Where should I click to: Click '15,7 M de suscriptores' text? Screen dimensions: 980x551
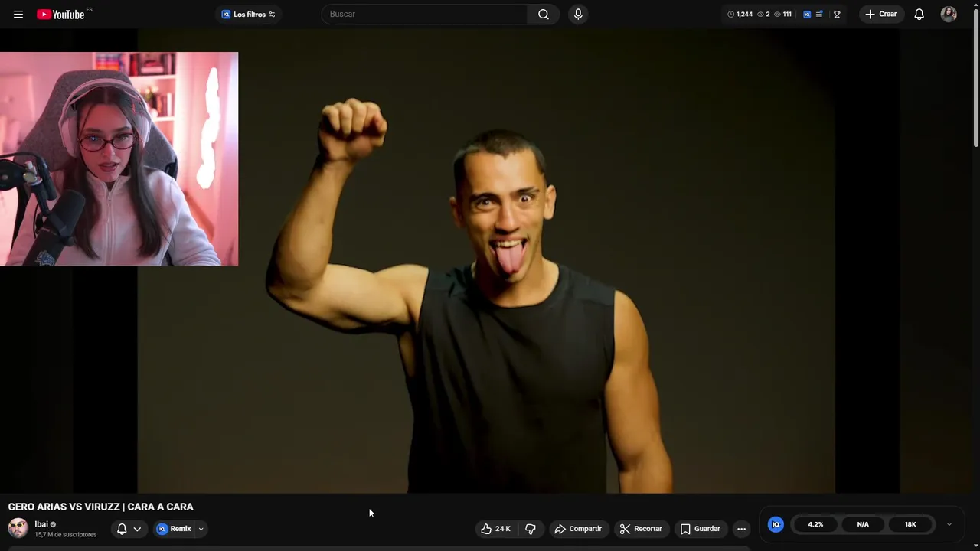point(66,535)
